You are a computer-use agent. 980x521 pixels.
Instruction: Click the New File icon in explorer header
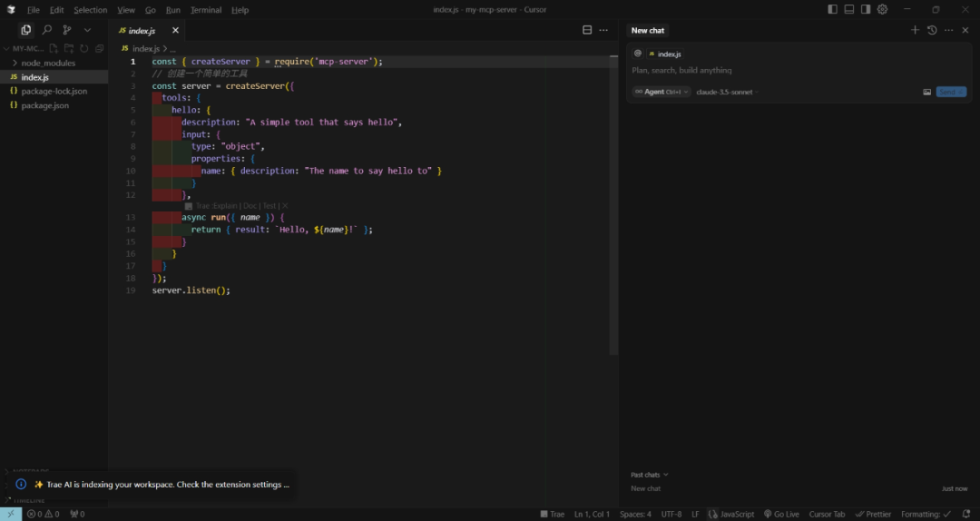coord(54,48)
